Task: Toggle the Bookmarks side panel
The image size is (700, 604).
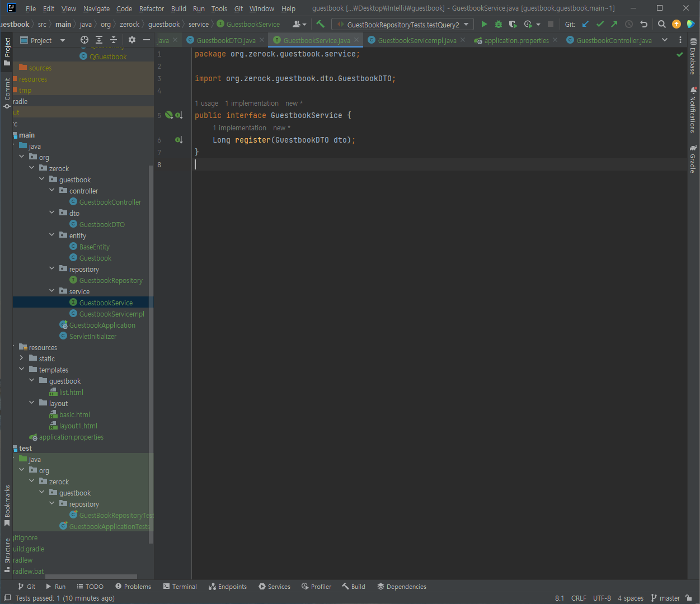Action: click(7, 506)
